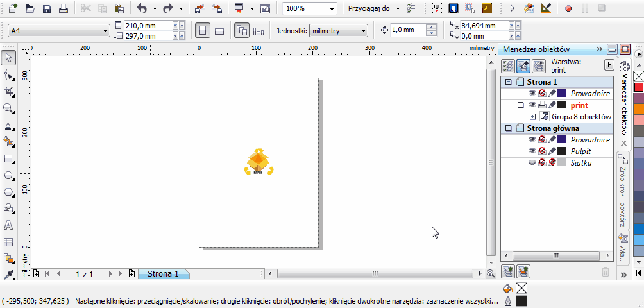Select portrait page orientation
Screen dimensions: 644x308
coord(202,31)
